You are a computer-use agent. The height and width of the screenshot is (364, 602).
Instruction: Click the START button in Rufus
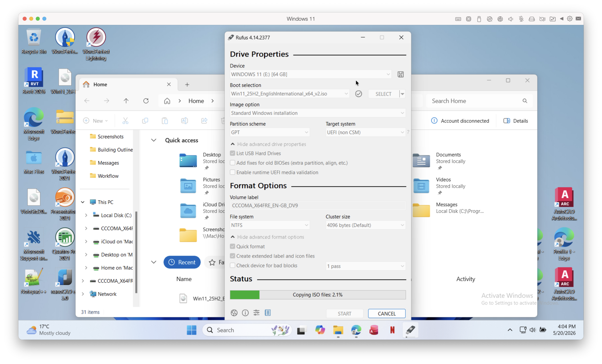click(345, 314)
